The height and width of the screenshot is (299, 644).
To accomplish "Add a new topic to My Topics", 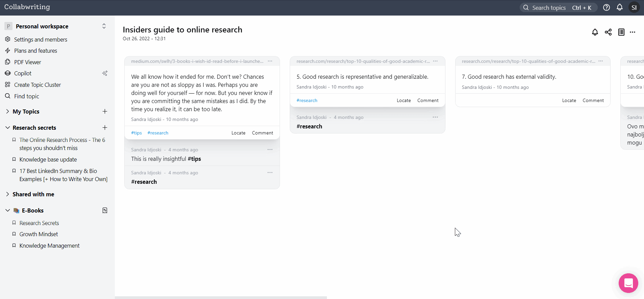I will pos(105,111).
